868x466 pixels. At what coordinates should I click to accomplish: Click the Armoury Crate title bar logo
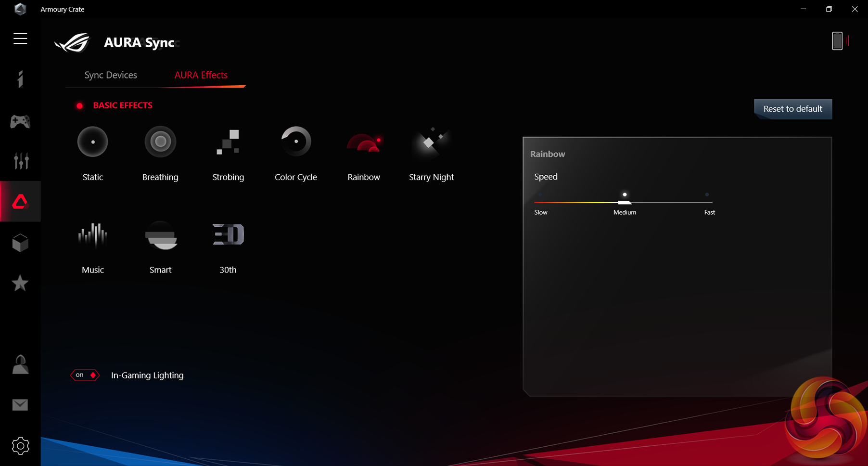[20, 9]
